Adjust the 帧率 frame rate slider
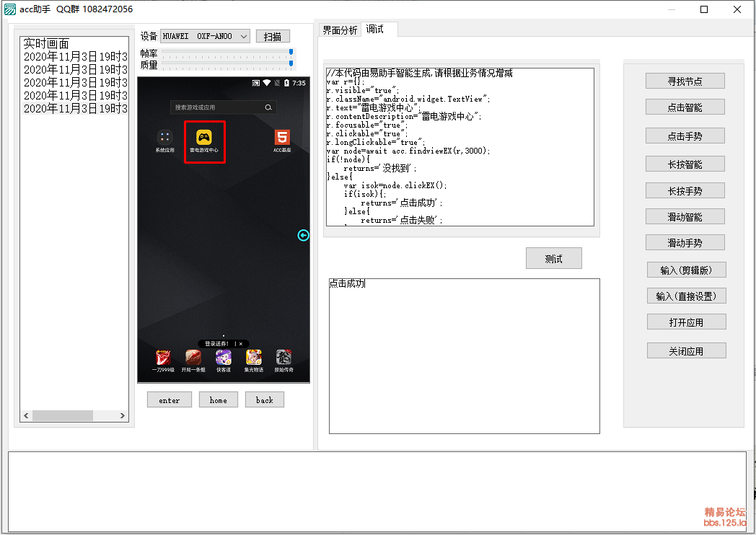 click(x=227, y=53)
